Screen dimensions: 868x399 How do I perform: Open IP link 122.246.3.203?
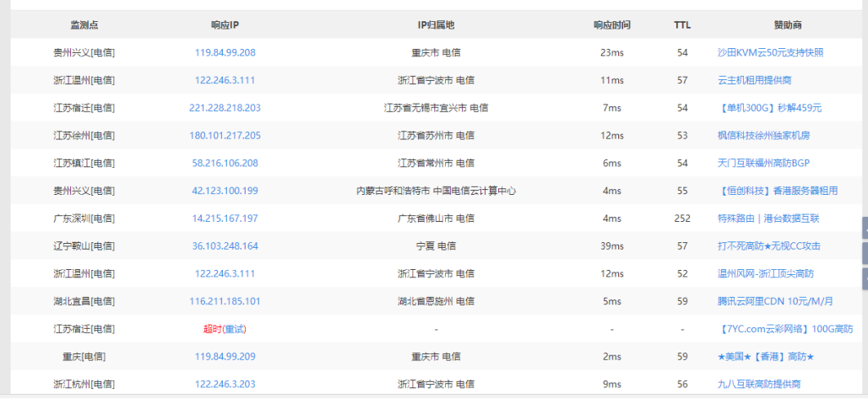(225, 385)
